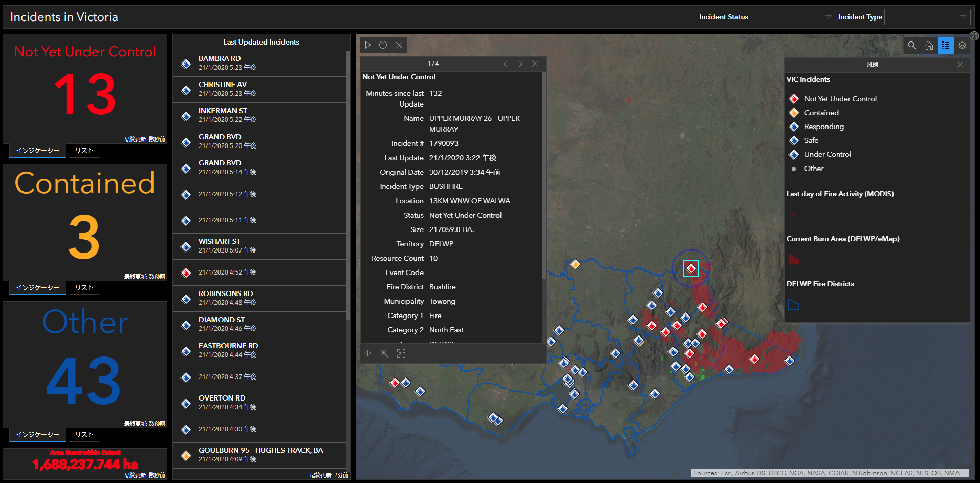Zoom to the selected incident feature
Screen dimensions: 980x483
pos(384,353)
